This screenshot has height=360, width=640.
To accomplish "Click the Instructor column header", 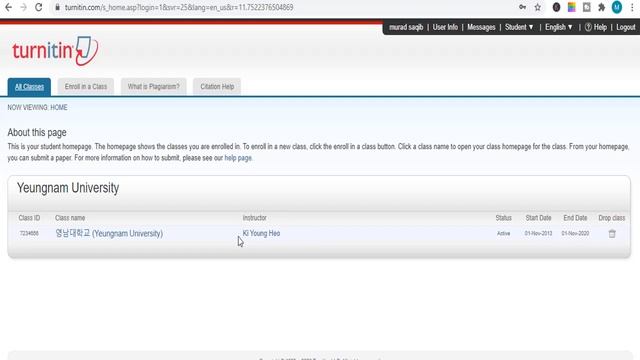I will (x=254, y=218).
